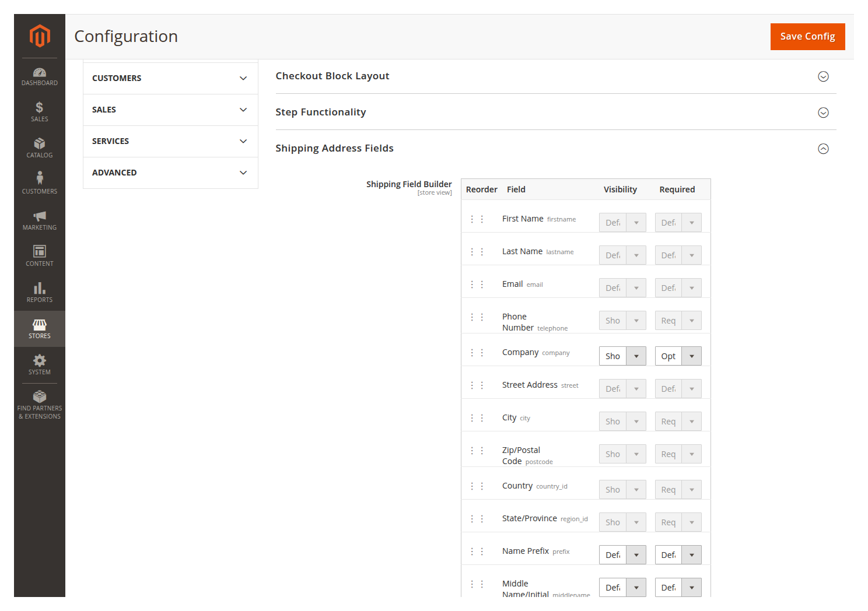The image size is (868, 611).
Task: Open the Stores sidebar menu
Action: tap(40, 329)
